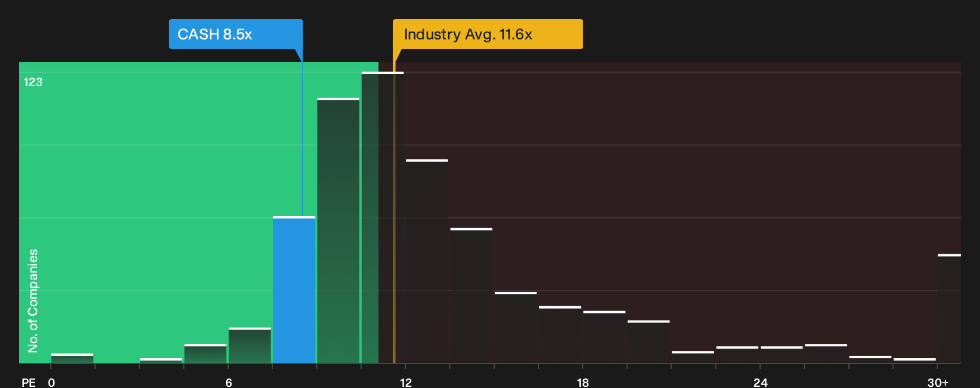Click the 'No. of Companies' axis label

point(33,301)
